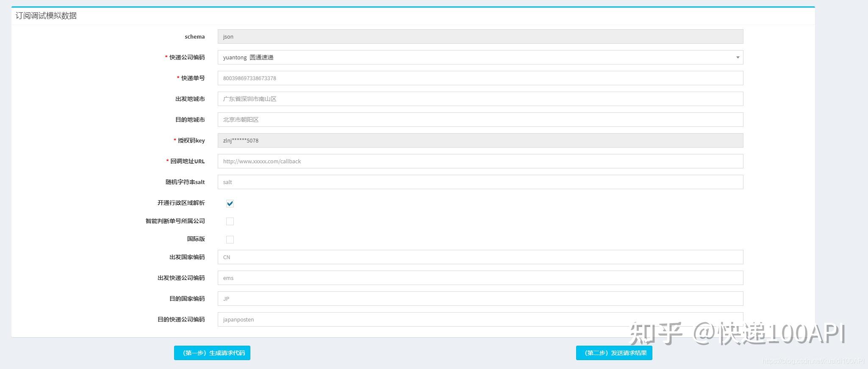
Task: Select the 出发快递公司编码 field showing ems
Action: coord(480,278)
